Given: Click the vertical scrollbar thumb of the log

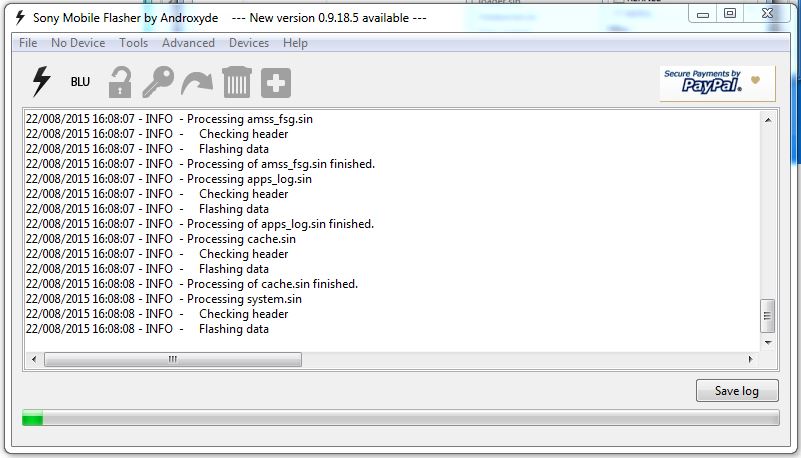Looking at the screenshot, I should (767, 316).
